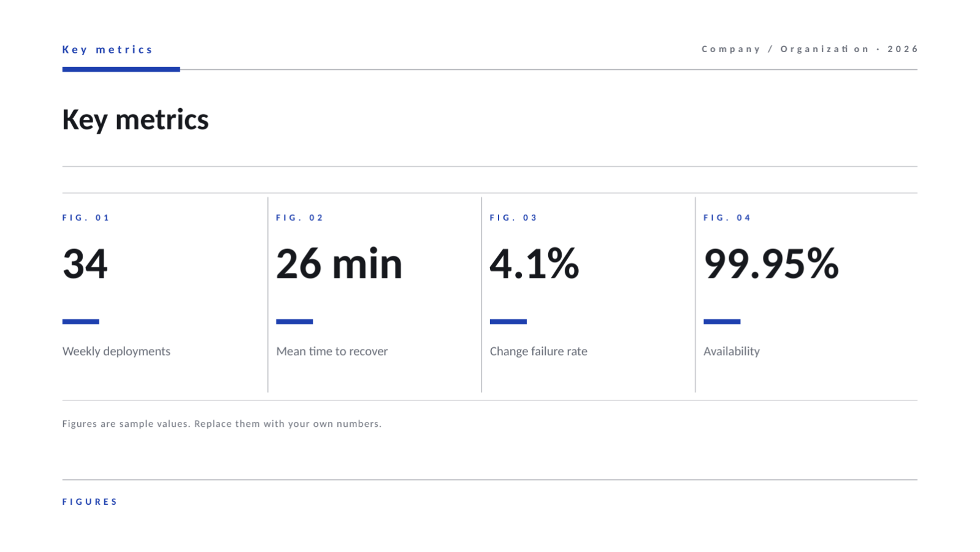This screenshot has width=980, height=552.
Task: Select the 'FIG. 01' label
Action: point(86,218)
